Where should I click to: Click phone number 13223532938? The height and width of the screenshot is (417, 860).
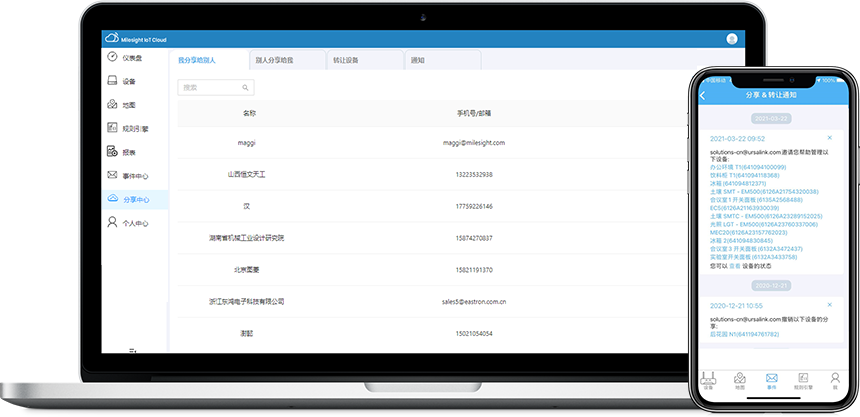coord(474,174)
